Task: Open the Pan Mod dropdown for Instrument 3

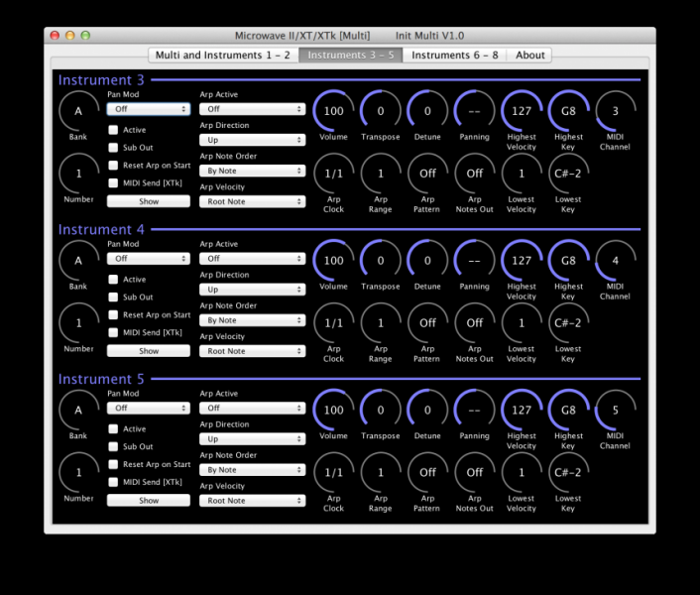Action: point(148,109)
